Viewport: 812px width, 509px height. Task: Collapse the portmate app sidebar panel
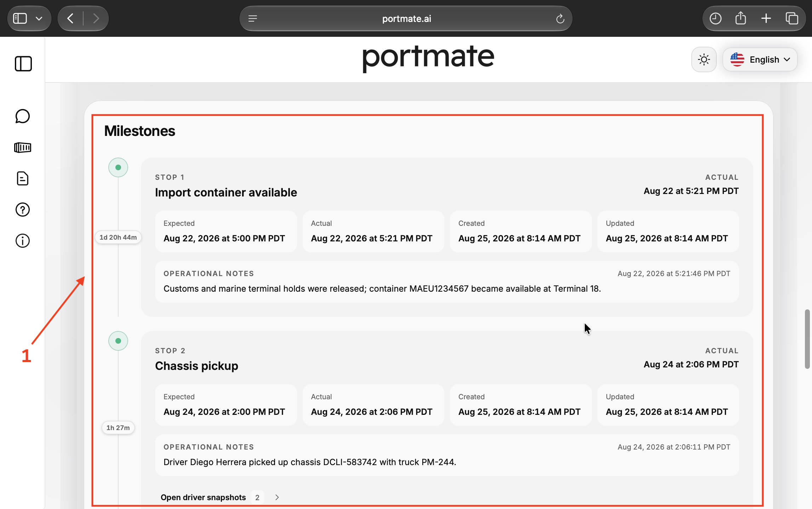(23, 64)
